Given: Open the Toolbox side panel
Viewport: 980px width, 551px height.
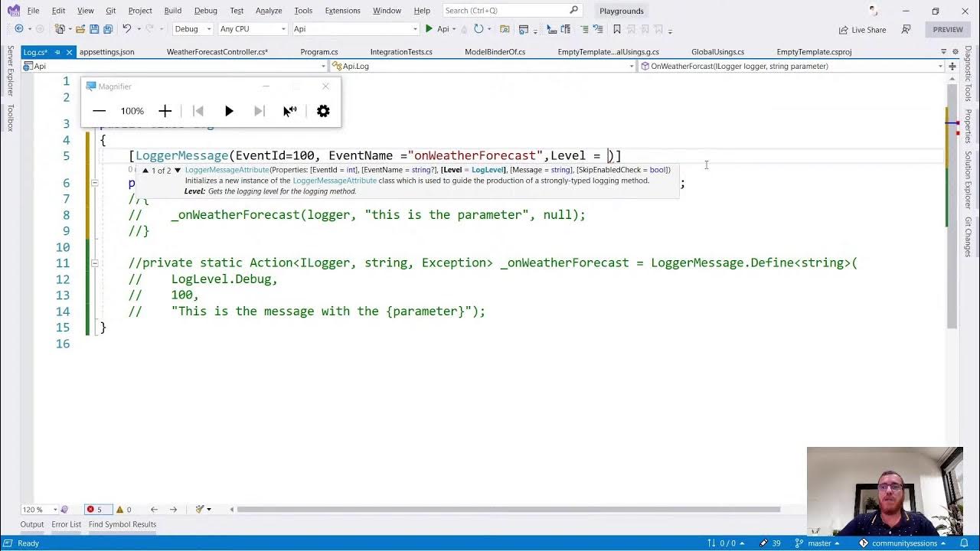Looking at the screenshot, I should pyautogui.click(x=11, y=119).
